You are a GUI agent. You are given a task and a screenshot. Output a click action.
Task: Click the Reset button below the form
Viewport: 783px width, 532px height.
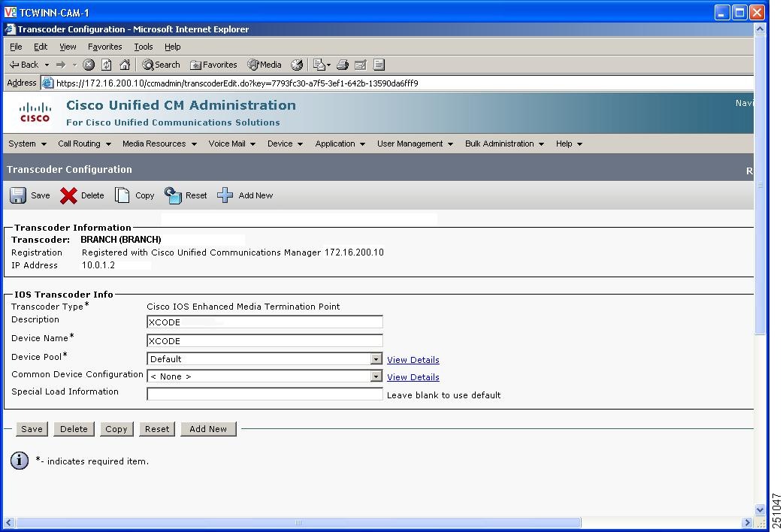tap(157, 428)
